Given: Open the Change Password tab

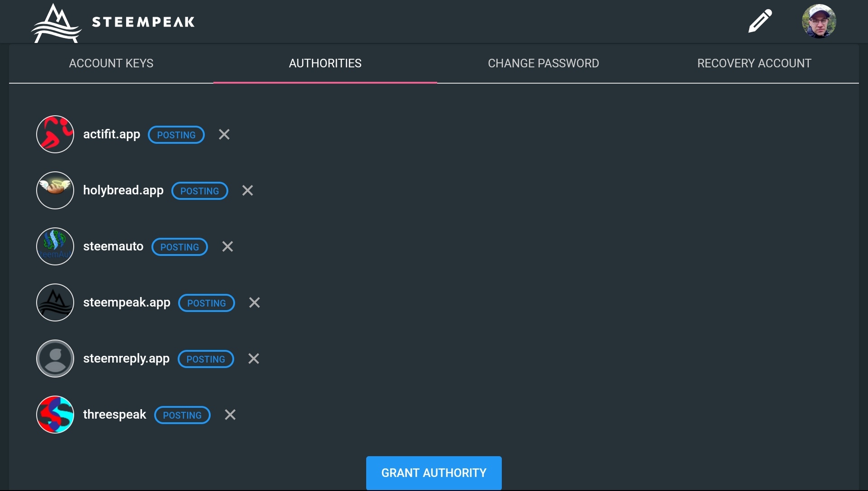Looking at the screenshot, I should click(x=543, y=63).
